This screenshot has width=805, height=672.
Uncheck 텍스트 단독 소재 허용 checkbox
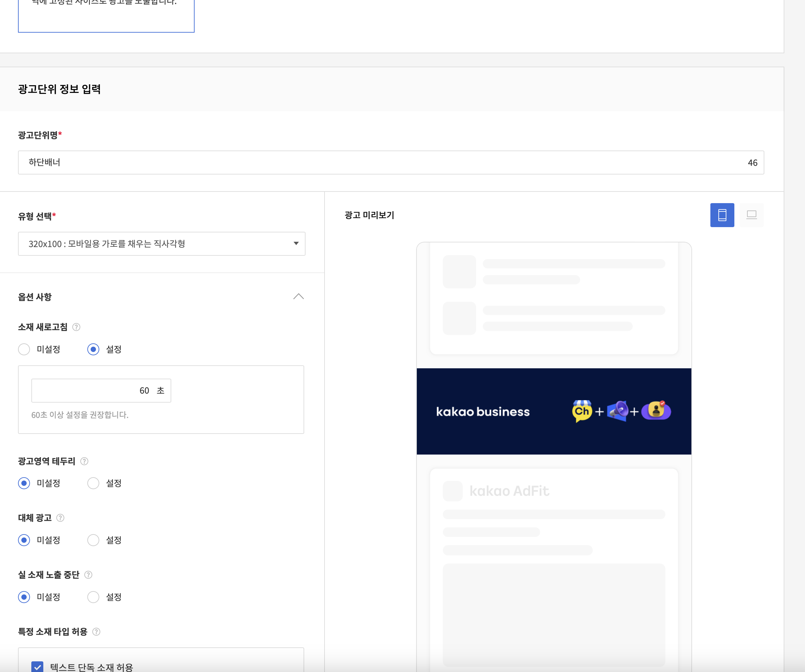[x=37, y=667]
